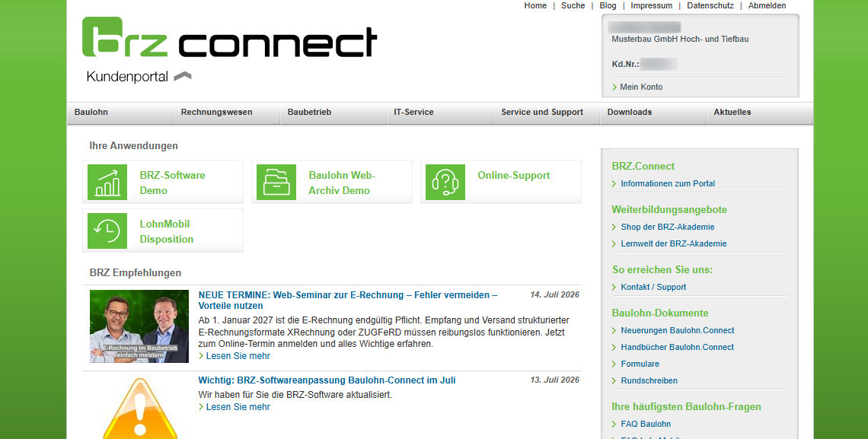
Task: Open Informationen zum Portal
Action: coord(668,183)
